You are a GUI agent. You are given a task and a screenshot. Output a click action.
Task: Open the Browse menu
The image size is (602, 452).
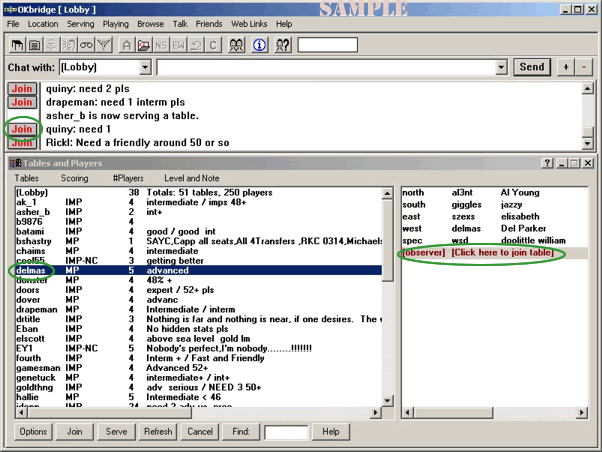point(150,24)
